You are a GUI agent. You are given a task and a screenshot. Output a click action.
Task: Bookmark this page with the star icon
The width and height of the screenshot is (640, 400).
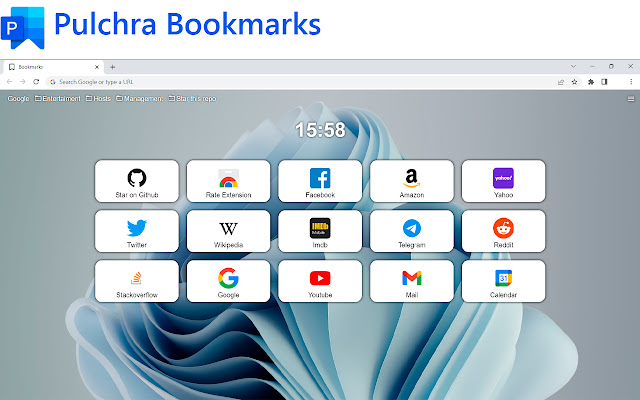coord(574,82)
